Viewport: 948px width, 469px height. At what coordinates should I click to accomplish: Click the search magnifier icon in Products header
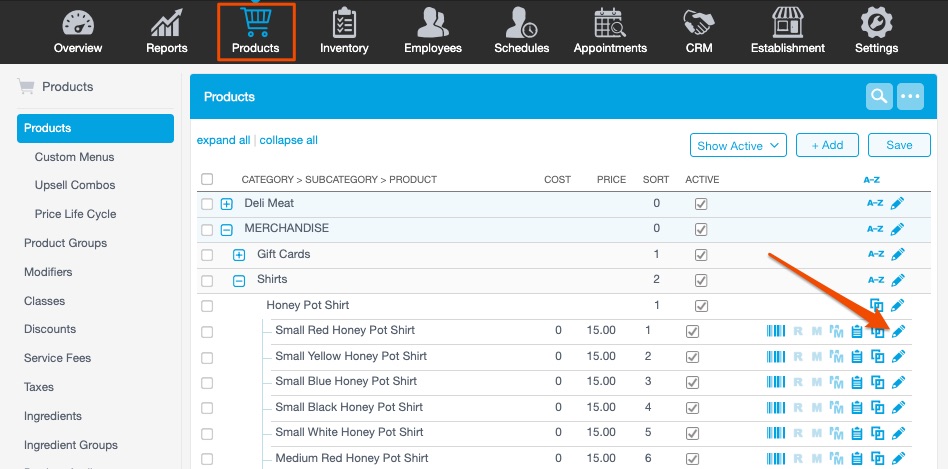[x=879, y=96]
